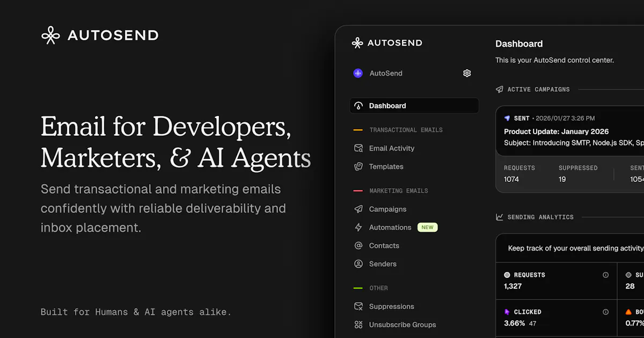644x338 pixels.
Task: Click the Email for Developers headline
Action: (176, 142)
